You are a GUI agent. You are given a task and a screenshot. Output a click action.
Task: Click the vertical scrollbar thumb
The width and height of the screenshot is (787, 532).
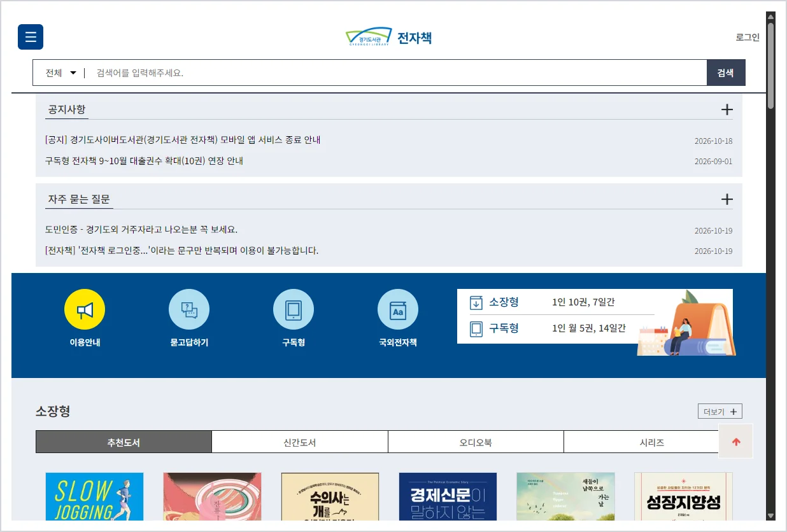tap(771, 66)
